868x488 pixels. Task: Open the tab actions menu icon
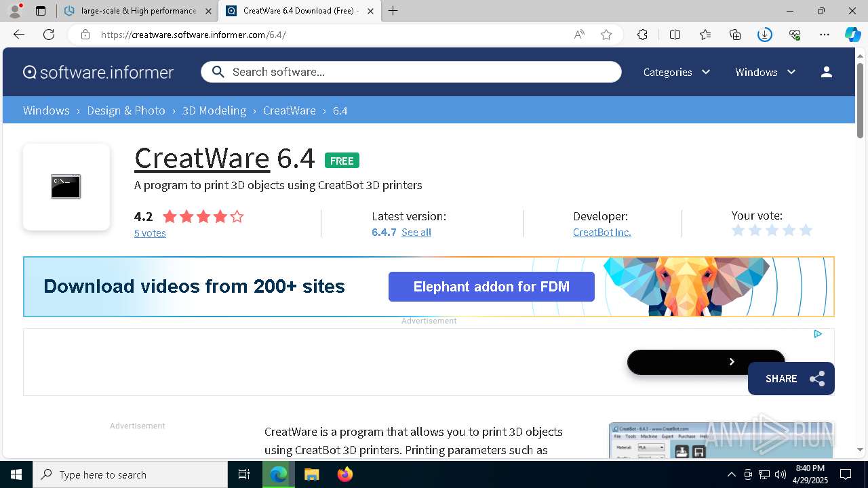point(41,11)
